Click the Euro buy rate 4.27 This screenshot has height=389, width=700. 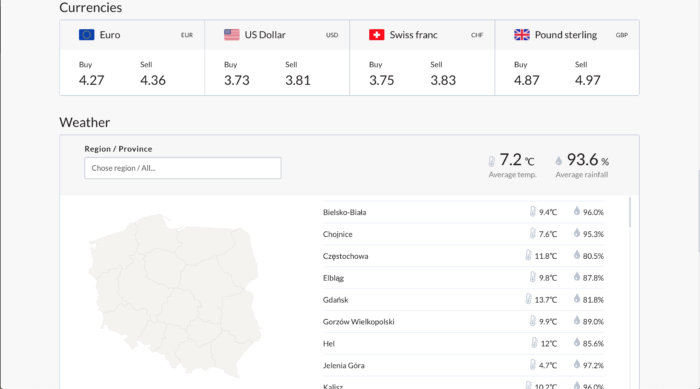pos(92,80)
